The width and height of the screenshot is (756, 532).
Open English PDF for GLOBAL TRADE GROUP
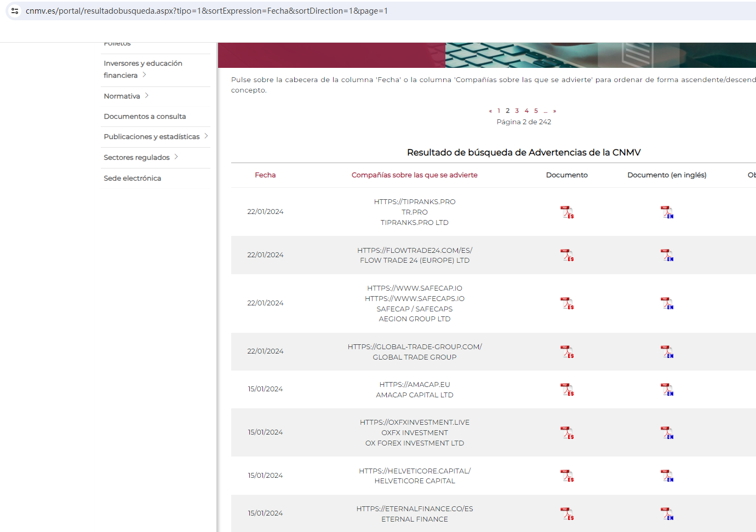tap(667, 352)
